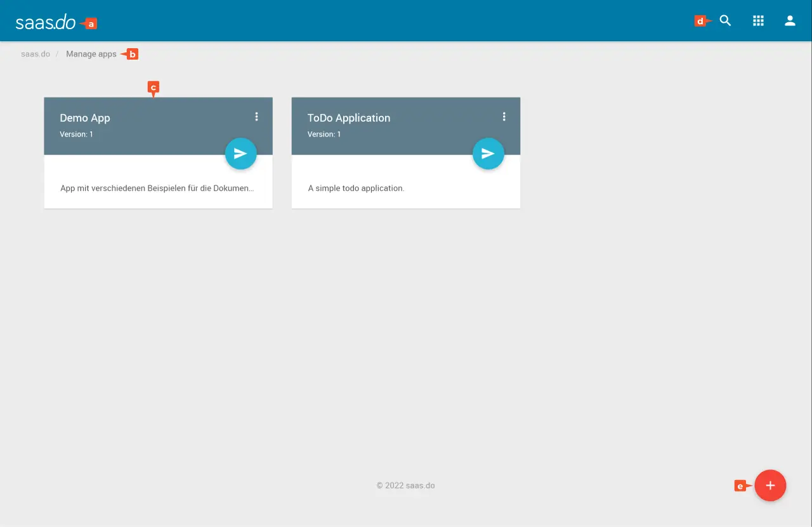Click the orange callout marker labeled c
The width and height of the screenshot is (812, 527).
(x=153, y=87)
